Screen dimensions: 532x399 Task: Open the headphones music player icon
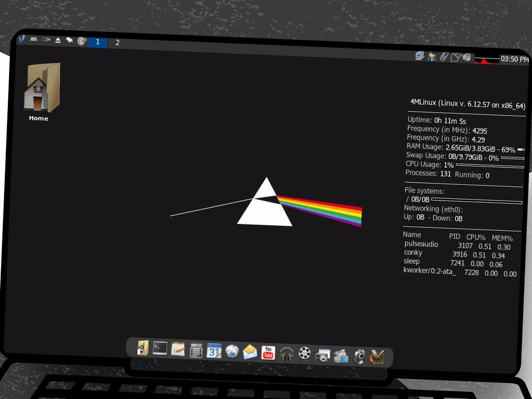286,354
